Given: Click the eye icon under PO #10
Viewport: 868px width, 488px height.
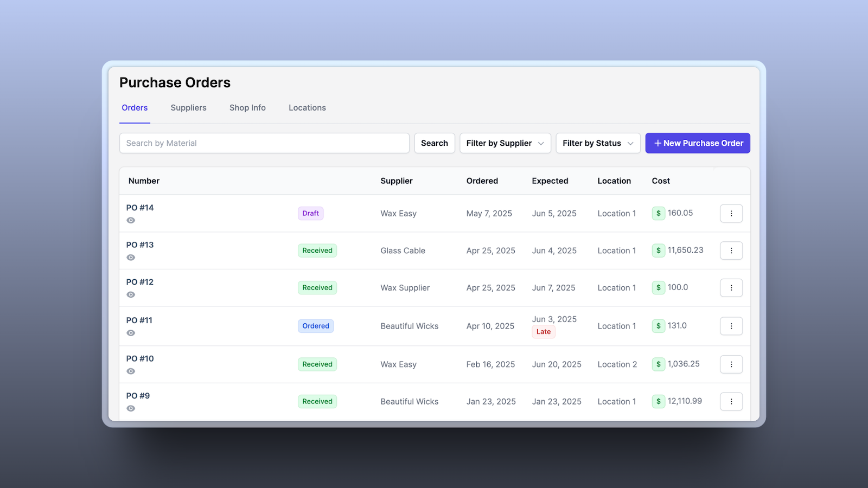Looking at the screenshot, I should pos(131,371).
